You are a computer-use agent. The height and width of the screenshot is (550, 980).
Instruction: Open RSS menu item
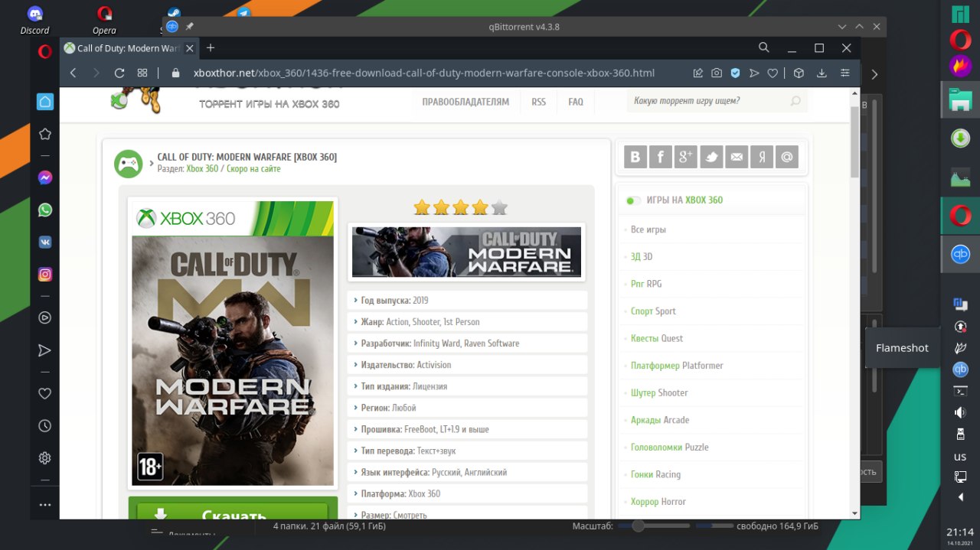539,102
